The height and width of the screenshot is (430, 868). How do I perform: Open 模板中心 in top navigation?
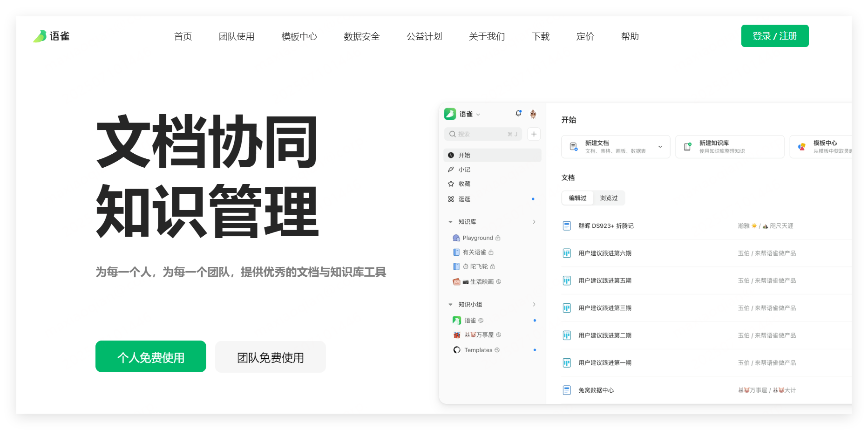[x=299, y=36]
